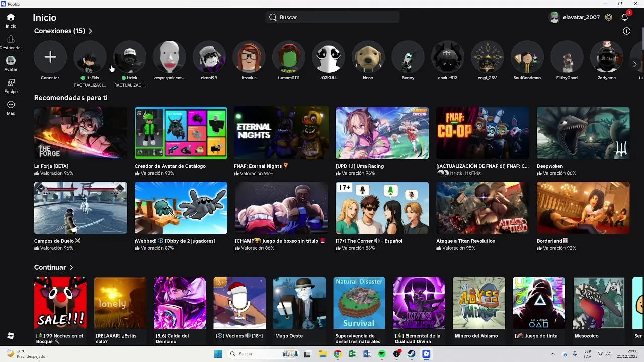Open Campos de Duelo game thumbnail
Viewport: 644px width, 362px height.
(x=80, y=208)
